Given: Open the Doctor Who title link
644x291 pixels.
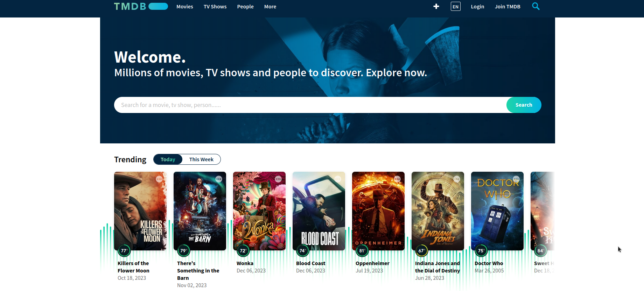Looking at the screenshot, I should pos(489,263).
